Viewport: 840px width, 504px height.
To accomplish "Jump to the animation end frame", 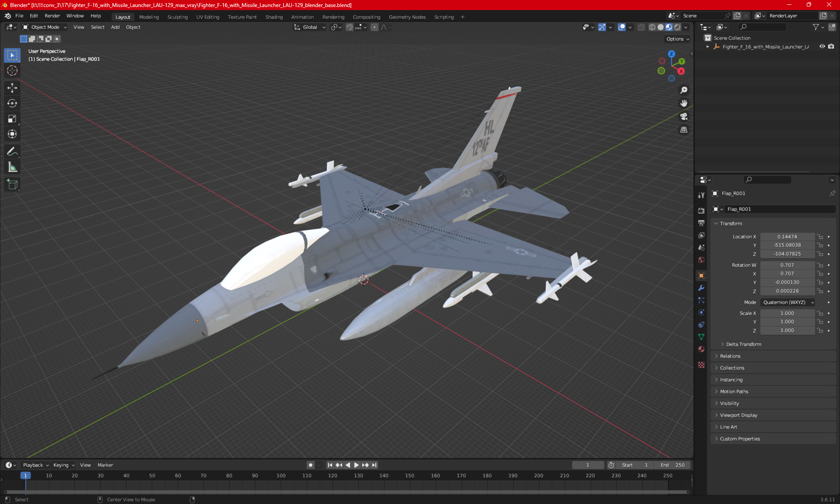I will point(374,465).
